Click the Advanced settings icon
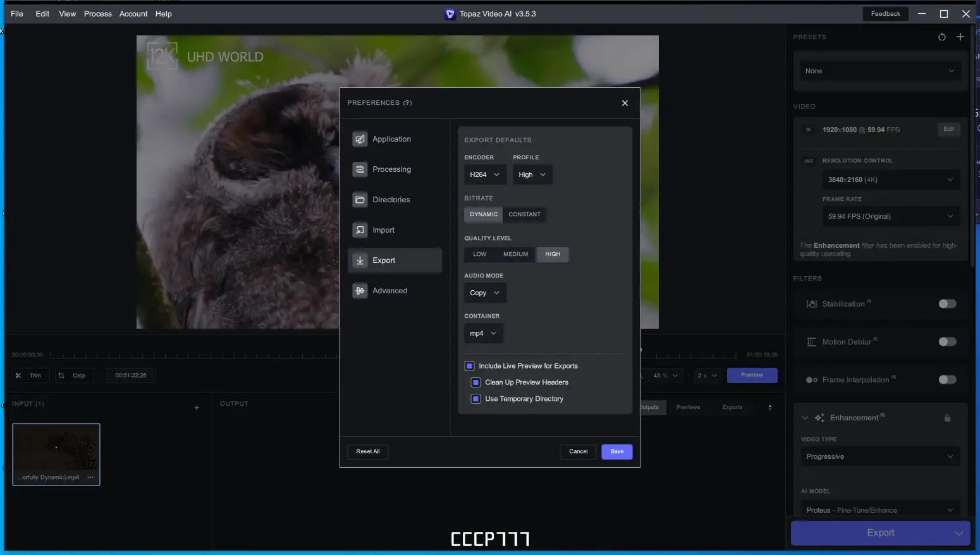This screenshot has width=980, height=555. [360, 291]
